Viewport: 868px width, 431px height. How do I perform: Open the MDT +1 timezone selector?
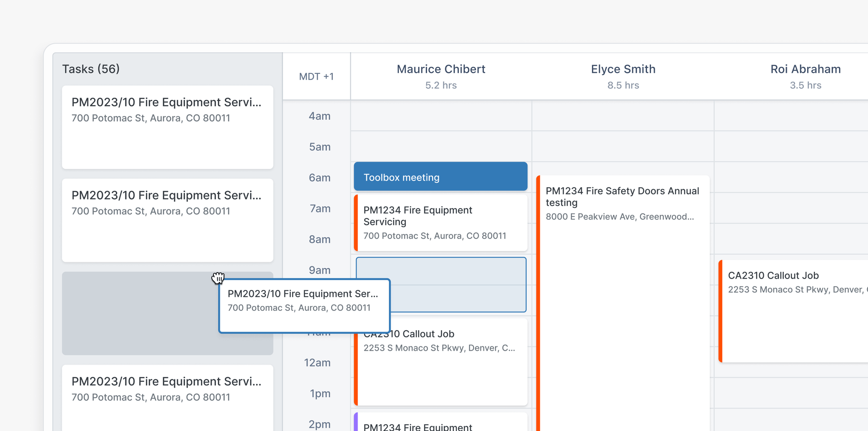click(x=316, y=76)
